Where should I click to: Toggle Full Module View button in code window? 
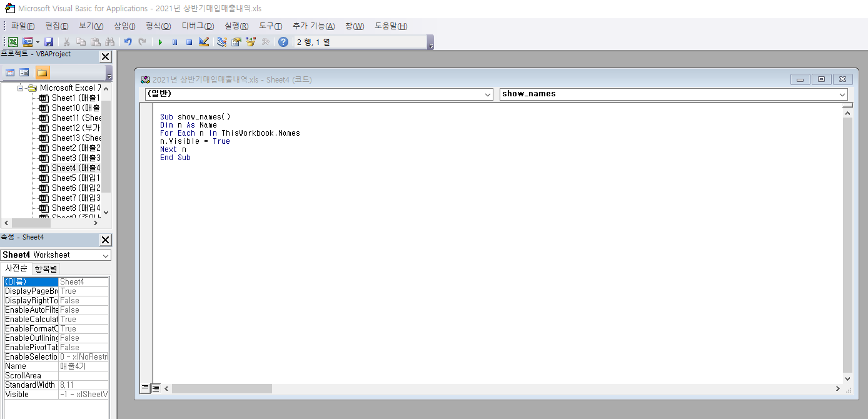click(156, 388)
